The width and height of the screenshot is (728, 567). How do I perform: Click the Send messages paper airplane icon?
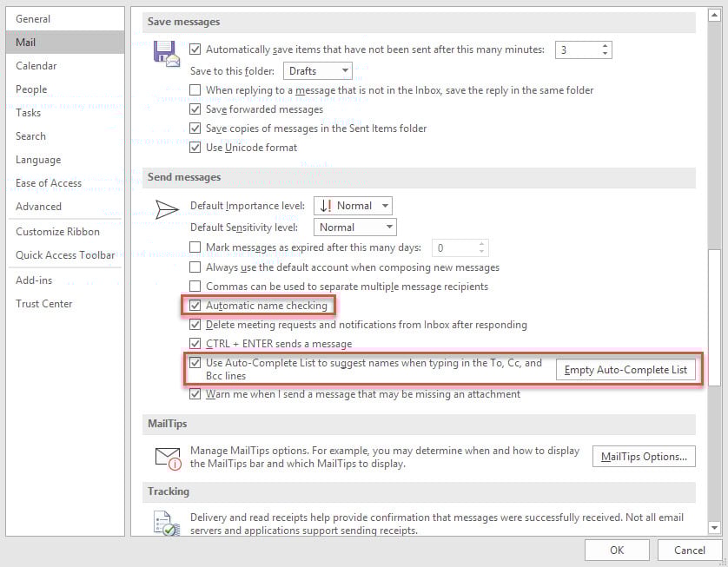(166, 208)
